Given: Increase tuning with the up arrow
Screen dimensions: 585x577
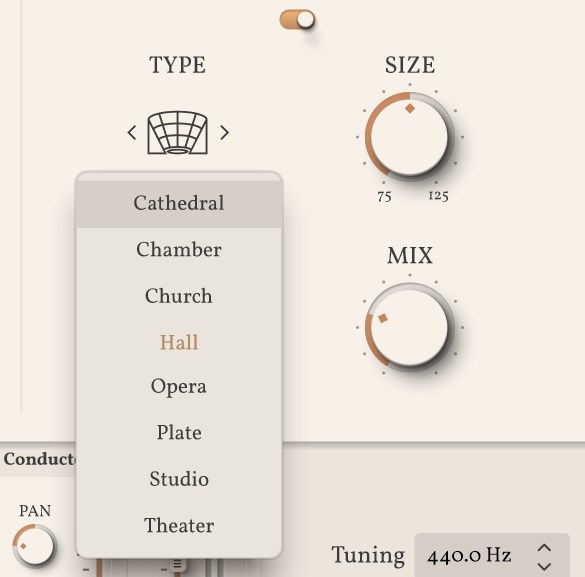Looking at the screenshot, I should click(x=544, y=548).
